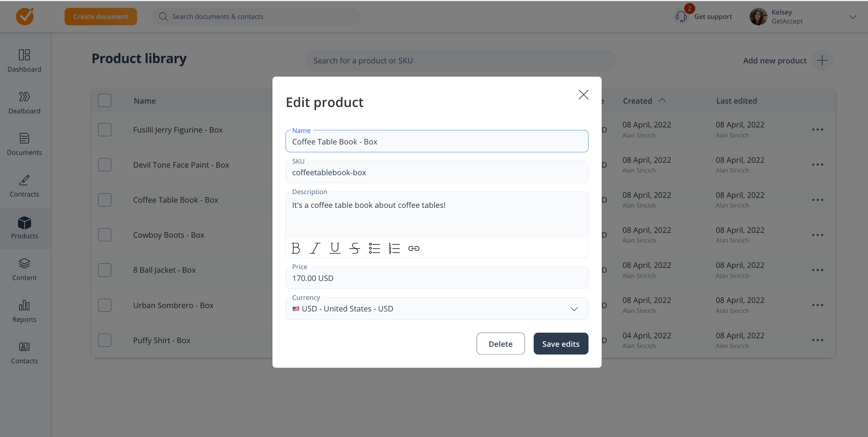Click into the Price field
The width and height of the screenshot is (868, 437).
click(436, 278)
